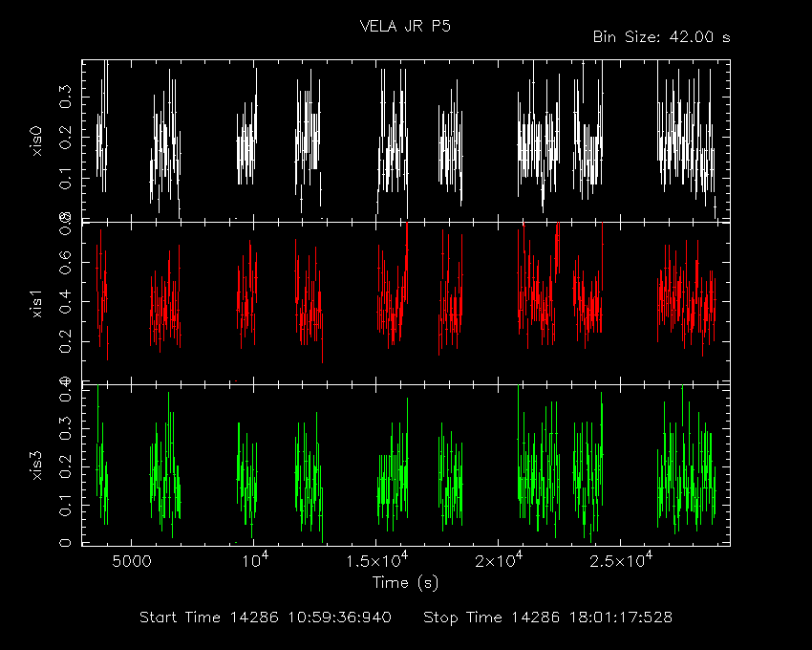Click the 5000 tick label on time axis

click(x=132, y=561)
